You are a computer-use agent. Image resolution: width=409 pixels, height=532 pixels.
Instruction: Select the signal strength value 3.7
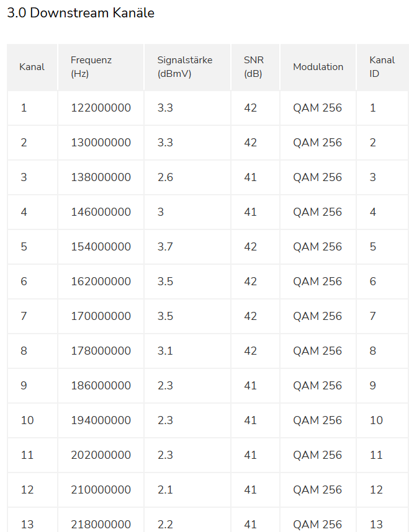coord(165,247)
